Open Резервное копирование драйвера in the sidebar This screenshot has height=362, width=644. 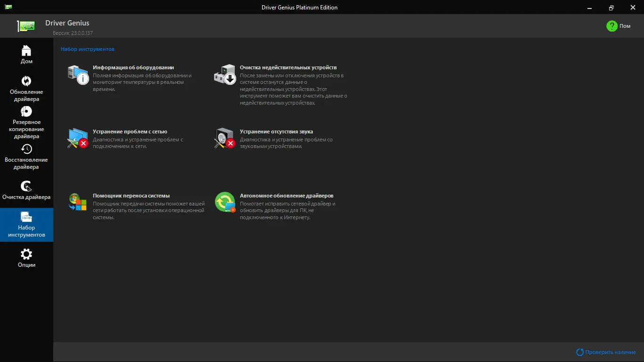pyautogui.click(x=26, y=123)
